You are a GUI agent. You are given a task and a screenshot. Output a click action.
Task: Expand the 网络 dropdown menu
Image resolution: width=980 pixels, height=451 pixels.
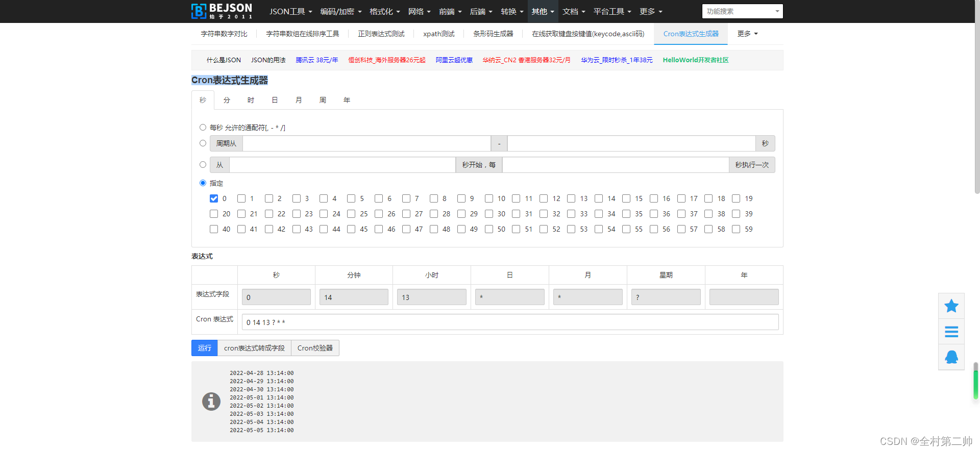(420, 11)
